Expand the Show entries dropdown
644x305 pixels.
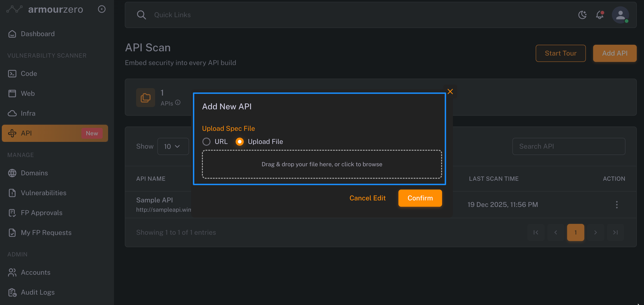pyautogui.click(x=173, y=146)
